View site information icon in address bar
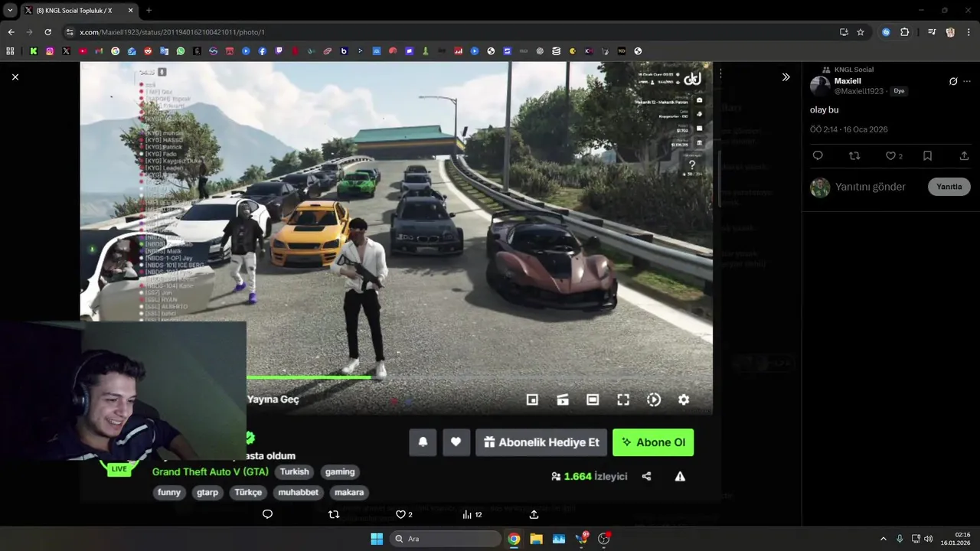Screen dimensions: 980x551 (70, 32)
